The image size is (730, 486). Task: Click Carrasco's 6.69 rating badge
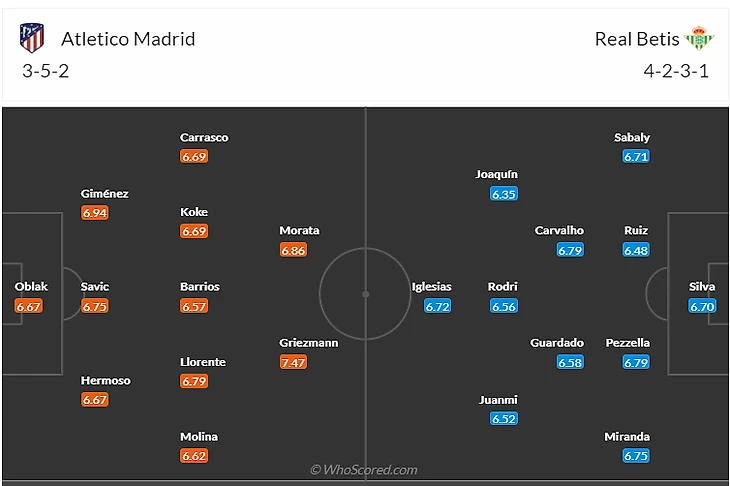click(x=194, y=156)
